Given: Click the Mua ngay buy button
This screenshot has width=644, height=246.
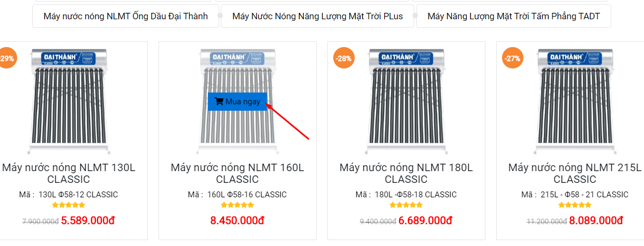Looking at the screenshot, I should [237, 102].
